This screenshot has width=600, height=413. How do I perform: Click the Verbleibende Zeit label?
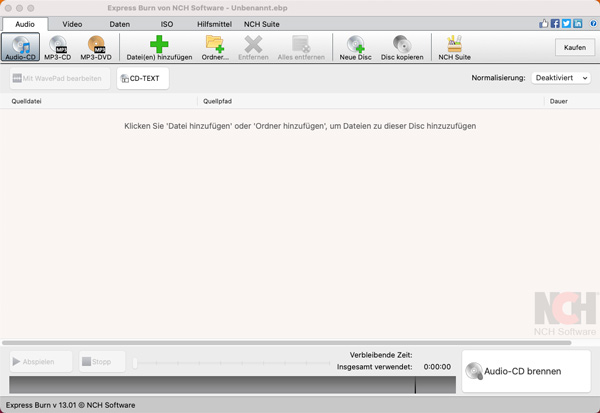coord(381,355)
